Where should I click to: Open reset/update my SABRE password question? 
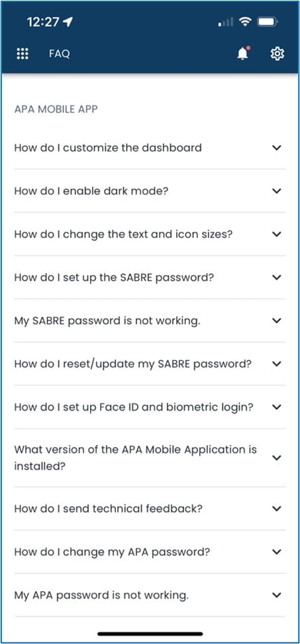[x=150, y=364]
